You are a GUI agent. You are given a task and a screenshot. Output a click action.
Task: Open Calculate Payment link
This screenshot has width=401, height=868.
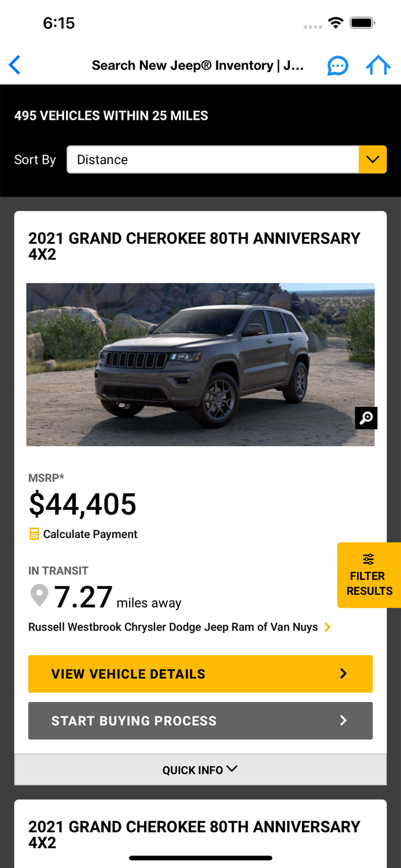(88, 534)
